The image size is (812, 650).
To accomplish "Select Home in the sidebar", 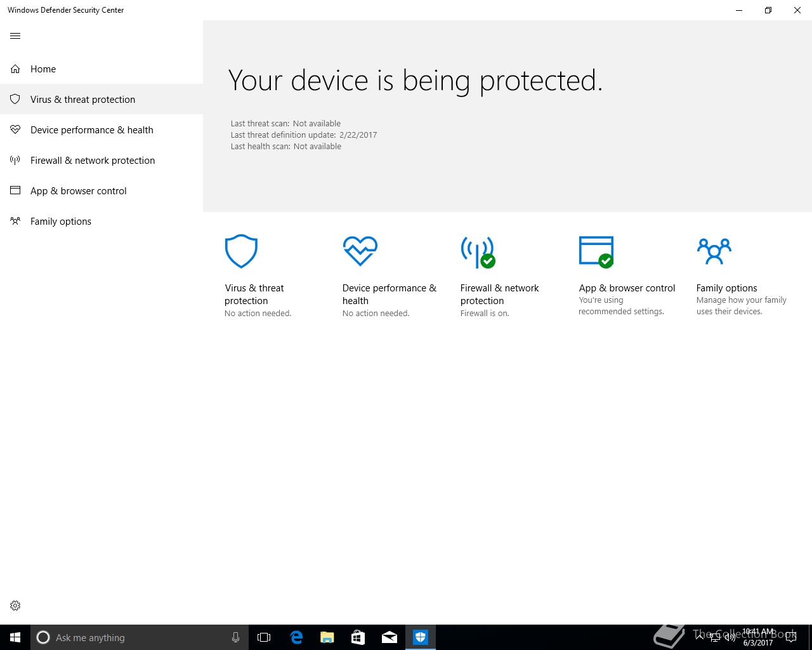I will 43,69.
